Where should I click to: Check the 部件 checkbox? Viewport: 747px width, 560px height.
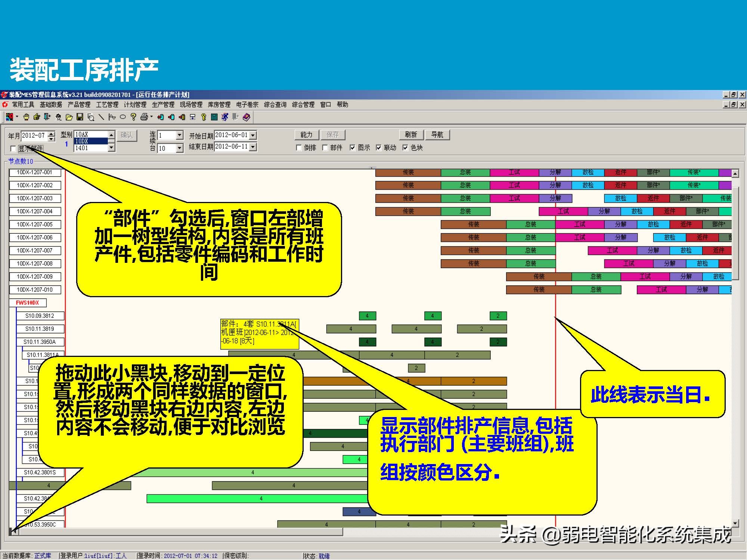(325, 148)
